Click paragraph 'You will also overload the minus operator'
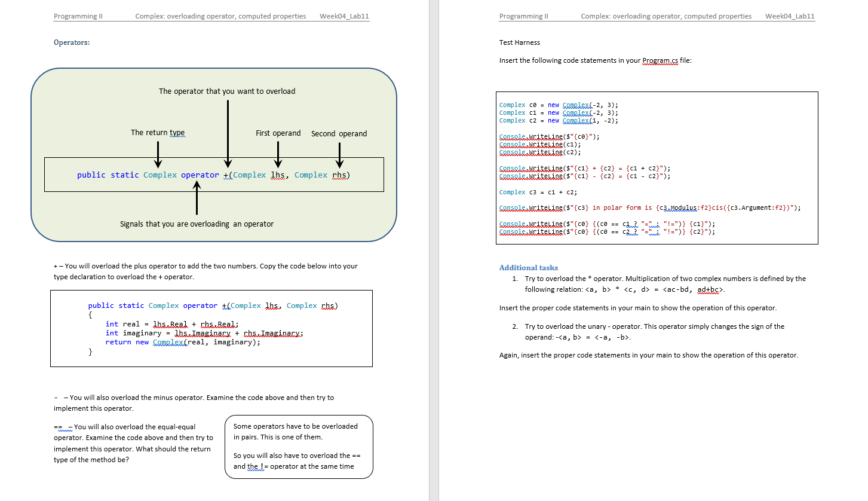This screenshot has width=868, height=501. click(194, 403)
